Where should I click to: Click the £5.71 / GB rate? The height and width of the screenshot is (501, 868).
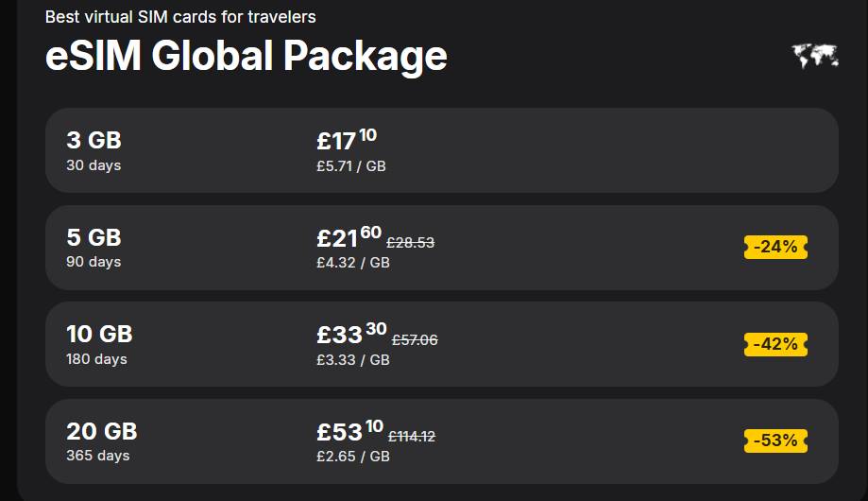tap(351, 166)
